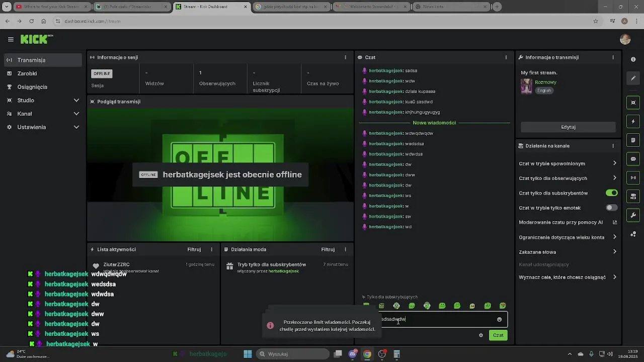Reload the page with browser refresh button
This screenshot has height=362, width=644.
[x=31, y=21]
